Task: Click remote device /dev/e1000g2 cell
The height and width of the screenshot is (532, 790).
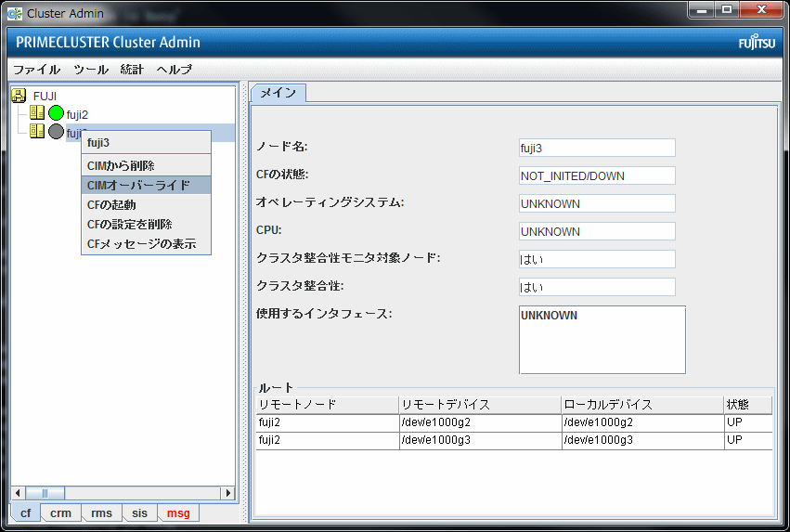Action: pos(480,422)
